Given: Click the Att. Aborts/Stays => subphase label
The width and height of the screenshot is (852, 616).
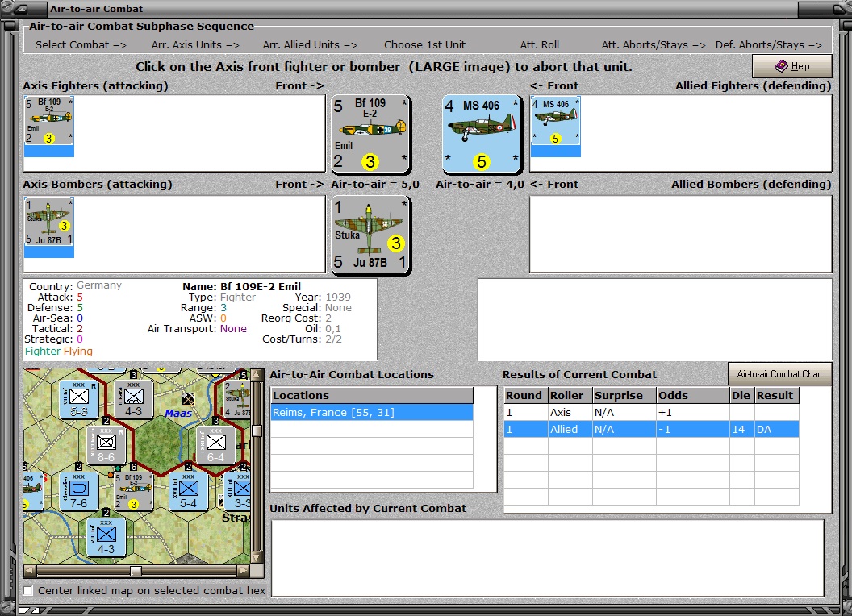Looking at the screenshot, I should point(654,45).
